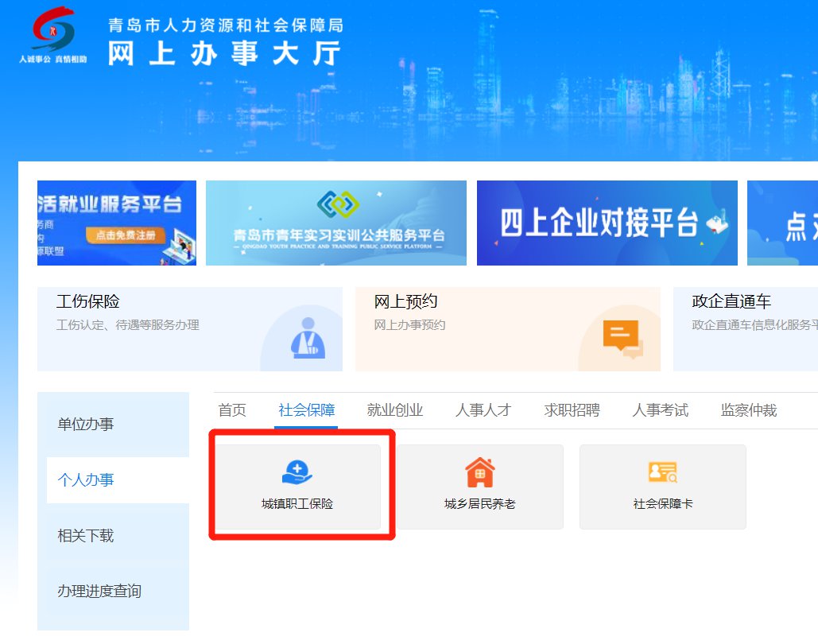Switch to the 求职招聘 tab
Viewport: 818px width, 644px height.
pos(572,410)
